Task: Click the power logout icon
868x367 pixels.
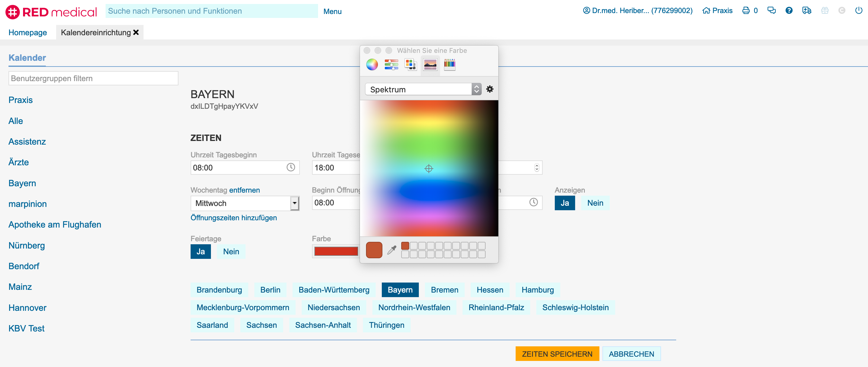Action: pyautogui.click(x=858, y=10)
